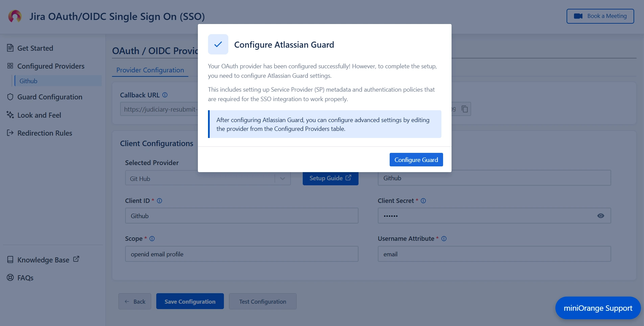Image resolution: width=644 pixels, height=326 pixels.
Task: Click the Look and Feel sparkle icon
Action: (10, 115)
